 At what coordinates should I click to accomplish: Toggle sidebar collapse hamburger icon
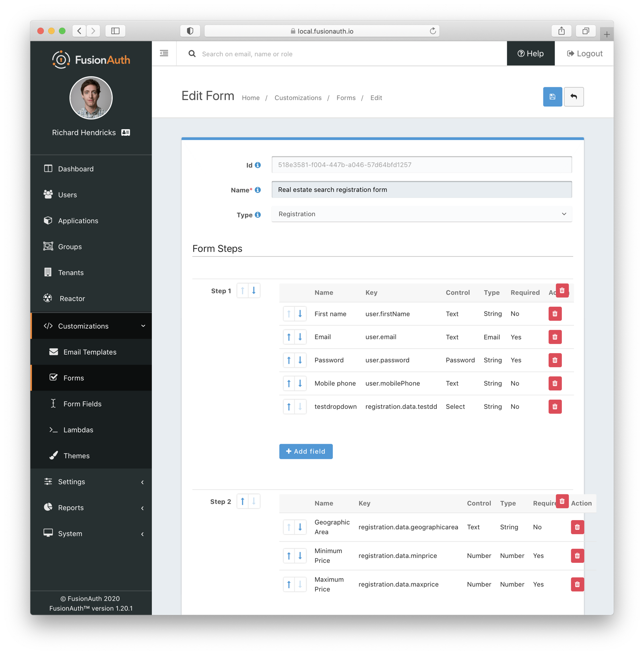tap(164, 54)
